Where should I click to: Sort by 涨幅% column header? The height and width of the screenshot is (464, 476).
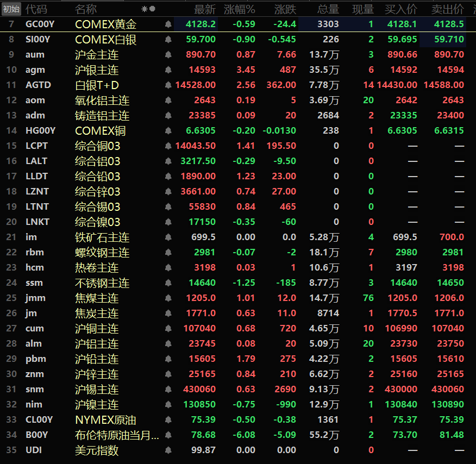(239, 9)
